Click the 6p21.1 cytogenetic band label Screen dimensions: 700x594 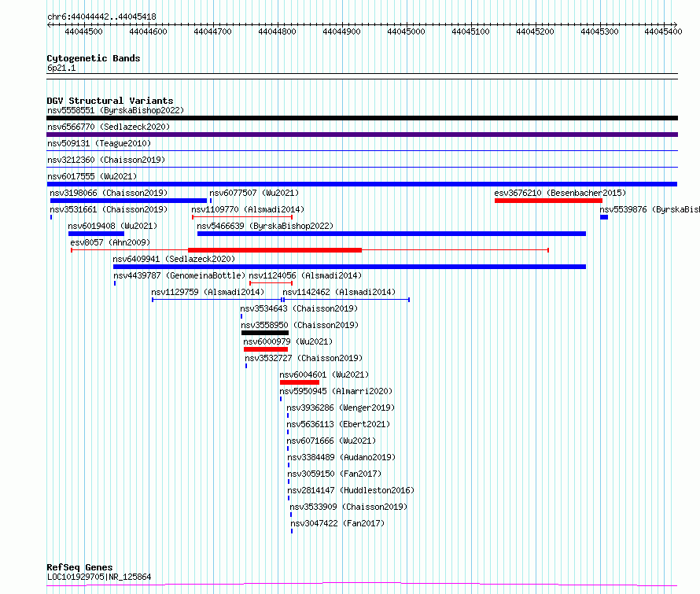[x=61, y=68]
